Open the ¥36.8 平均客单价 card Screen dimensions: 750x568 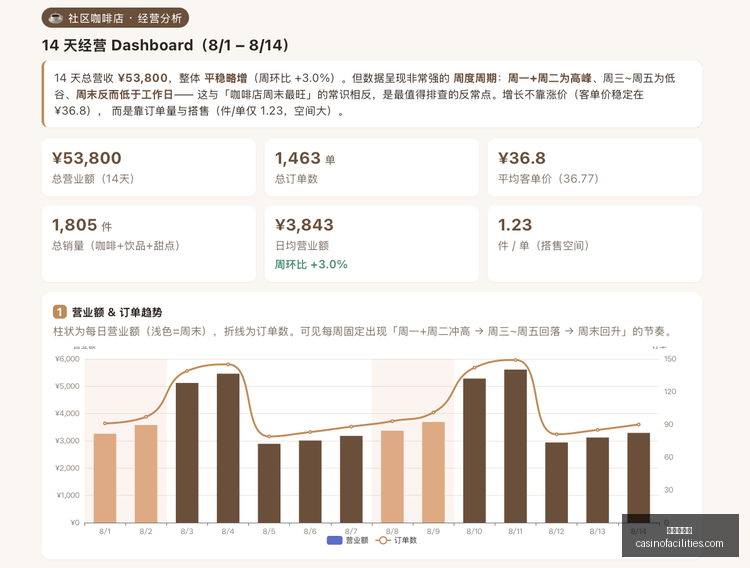click(595, 167)
